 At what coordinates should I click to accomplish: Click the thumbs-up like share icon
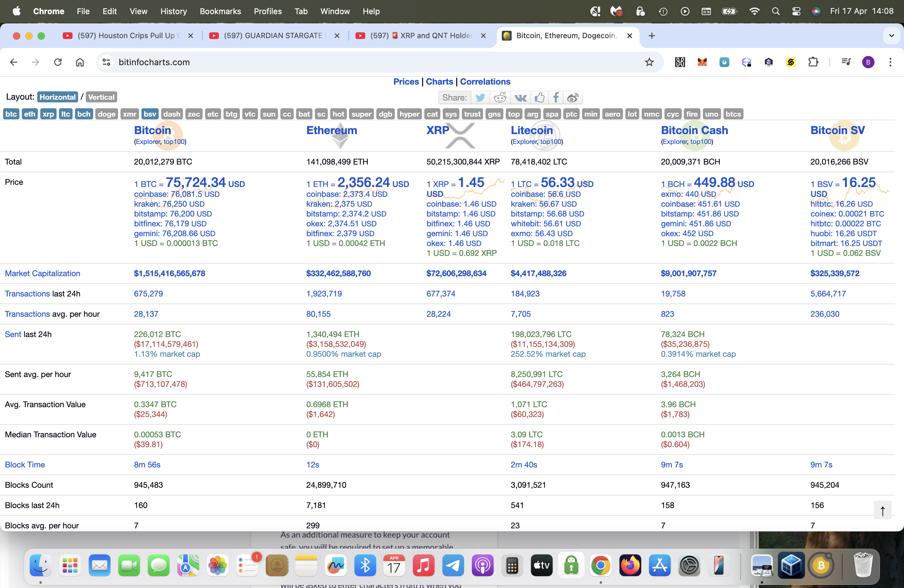pyautogui.click(x=539, y=97)
